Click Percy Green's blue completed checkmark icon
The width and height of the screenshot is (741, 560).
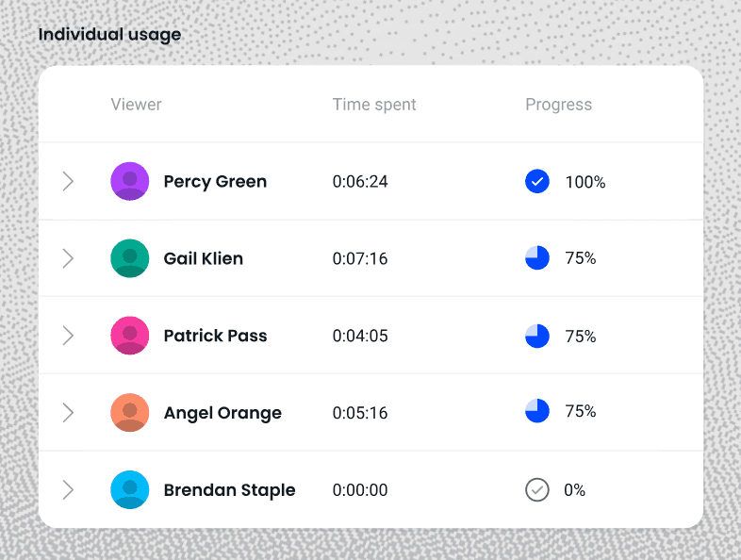(537, 181)
